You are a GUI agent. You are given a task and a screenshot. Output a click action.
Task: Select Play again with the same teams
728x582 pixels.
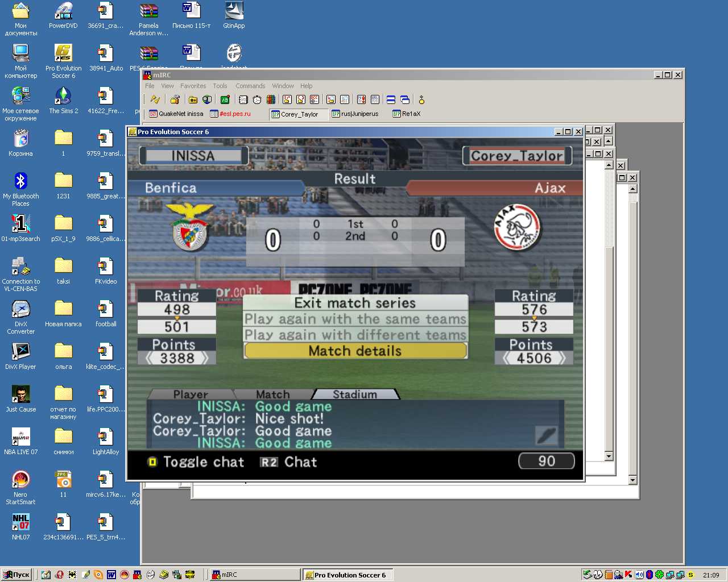355,319
